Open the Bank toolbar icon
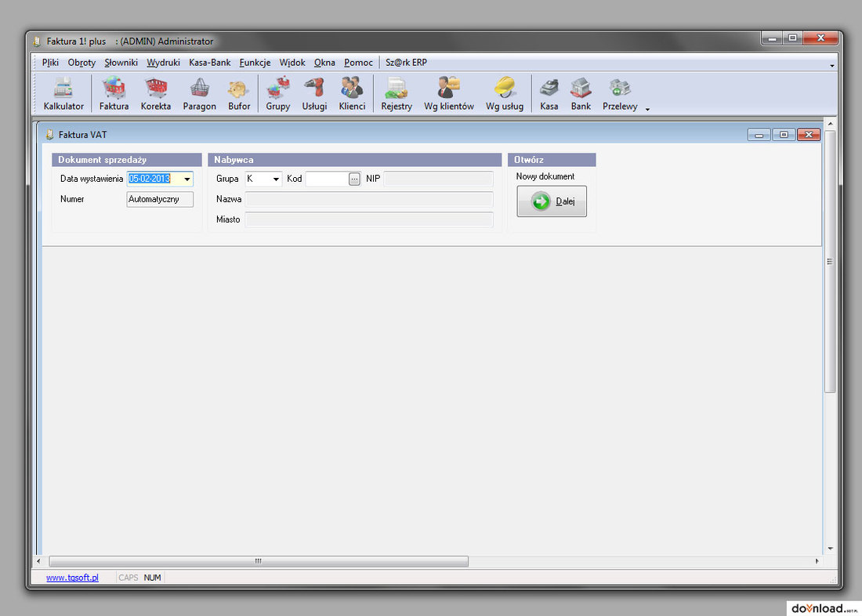 (581, 94)
